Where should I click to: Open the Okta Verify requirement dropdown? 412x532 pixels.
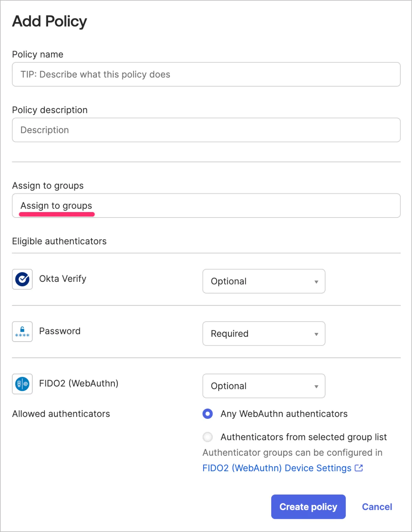pyautogui.click(x=264, y=281)
